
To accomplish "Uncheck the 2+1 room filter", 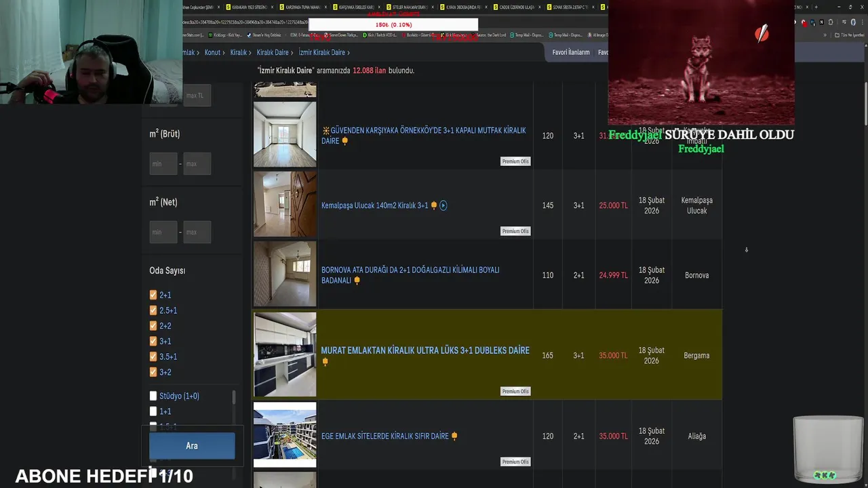I will click(x=153, y=295).
